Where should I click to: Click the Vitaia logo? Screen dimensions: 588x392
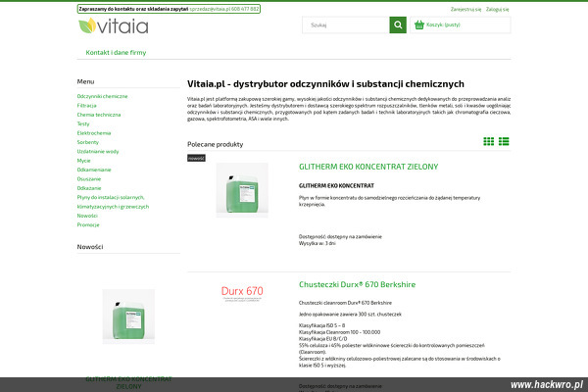coord(114,25)
